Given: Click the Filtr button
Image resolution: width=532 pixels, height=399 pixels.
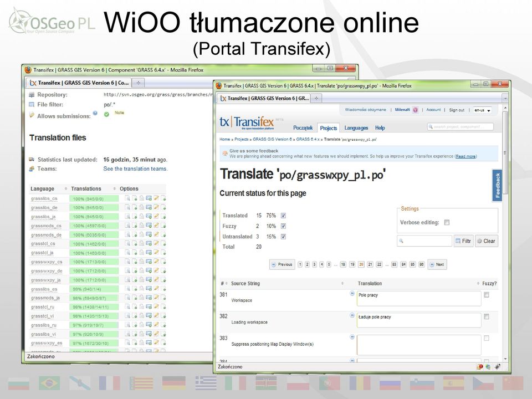Looking at the screenshot, I should [463, 241].
